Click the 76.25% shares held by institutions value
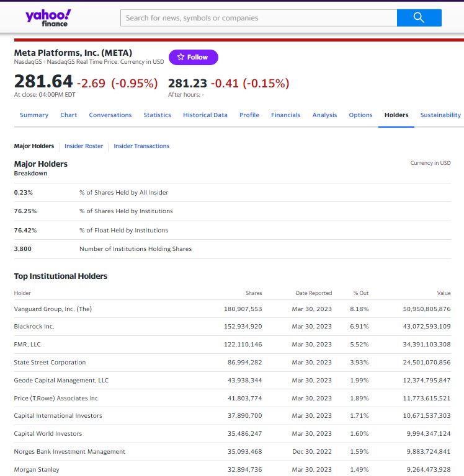Viewport: 464px width, 476px height. [25, 211]
